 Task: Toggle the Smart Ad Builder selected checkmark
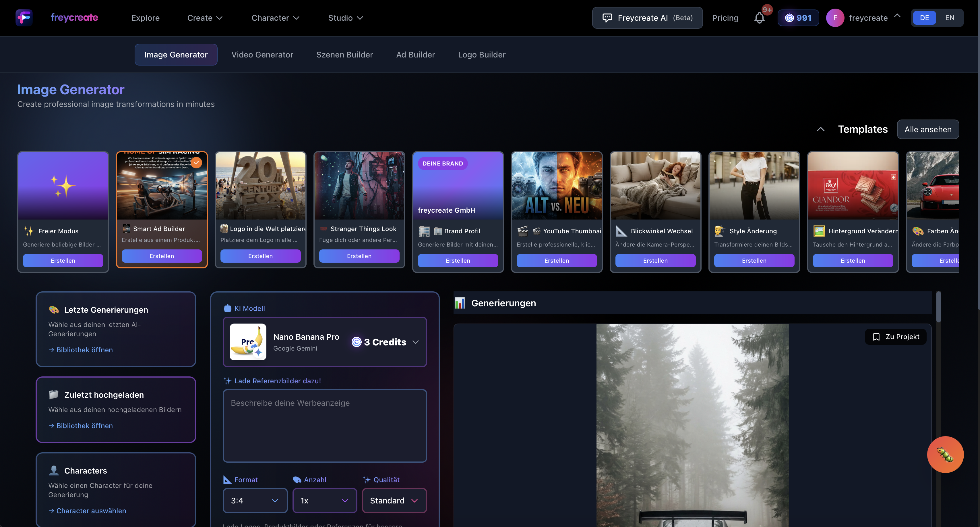point(196,163)
